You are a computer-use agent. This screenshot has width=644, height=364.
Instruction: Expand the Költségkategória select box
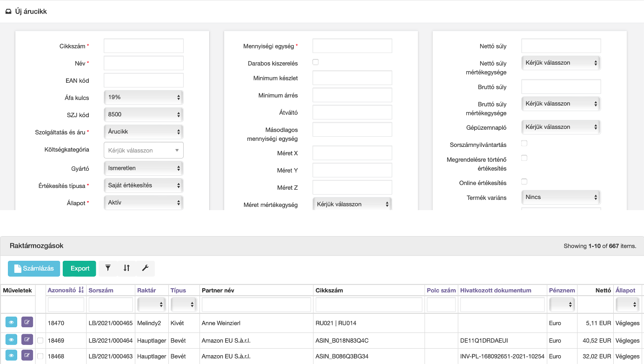point(144,150)
